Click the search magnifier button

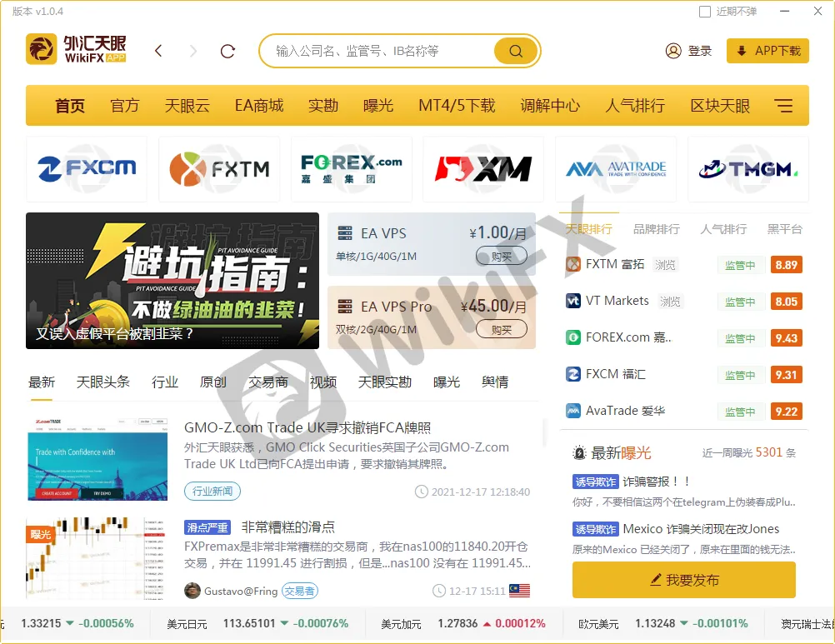516,51
